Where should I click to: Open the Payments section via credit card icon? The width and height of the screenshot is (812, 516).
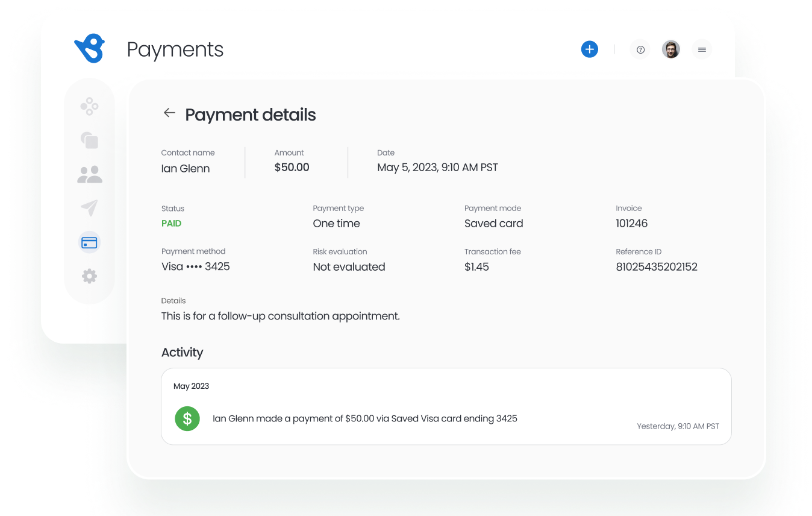coord(89,242)
